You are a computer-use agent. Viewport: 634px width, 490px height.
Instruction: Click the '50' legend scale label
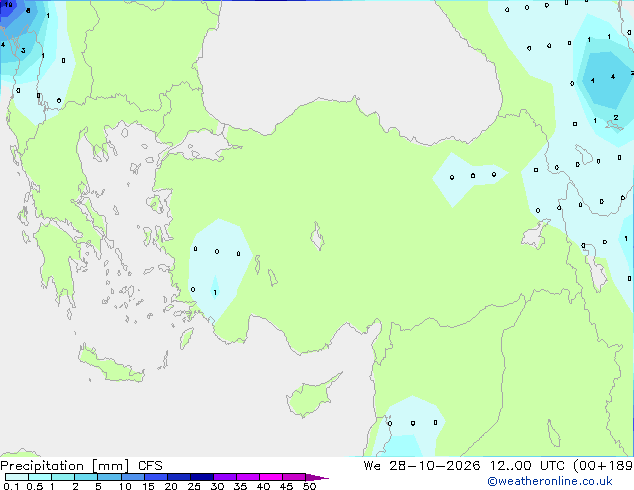tap(309, 486)
